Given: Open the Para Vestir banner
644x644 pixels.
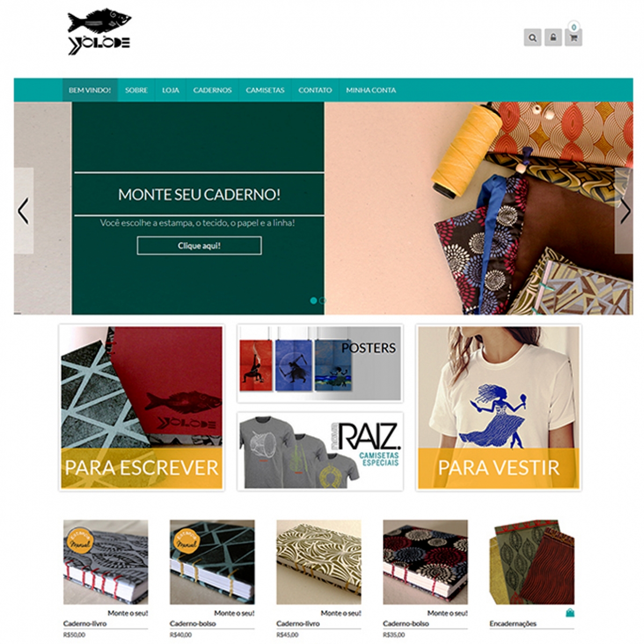Looking at the screenshot, I should coord(499,407).
